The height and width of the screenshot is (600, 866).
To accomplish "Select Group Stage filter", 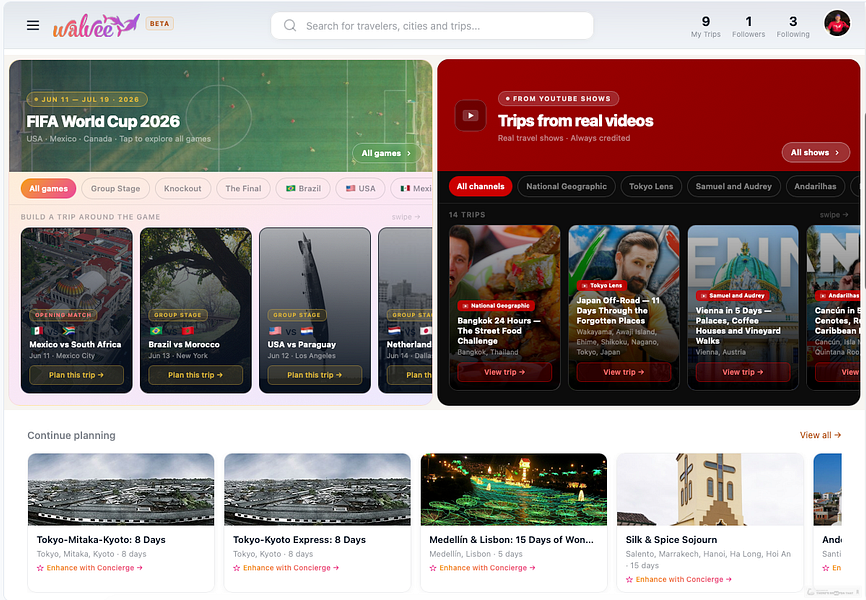I will 115,188.
